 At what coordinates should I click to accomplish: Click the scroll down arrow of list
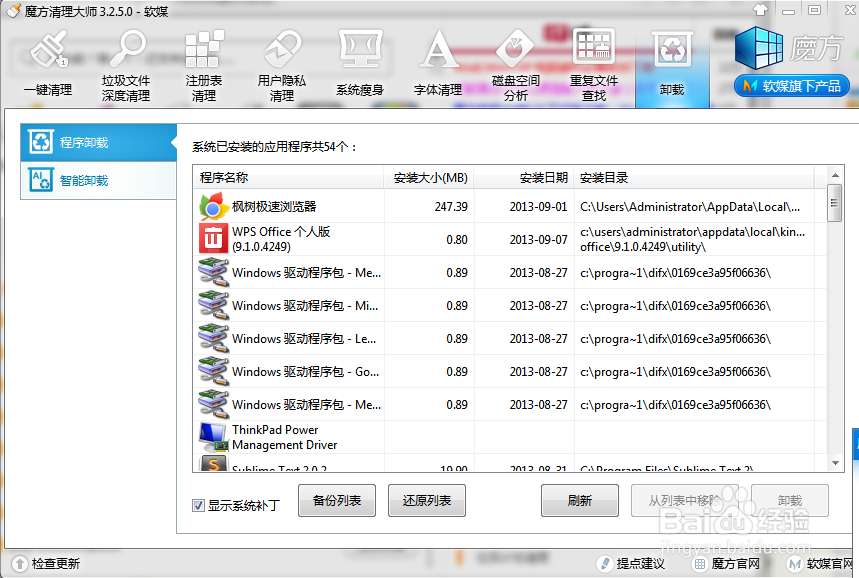coord(835,463)
